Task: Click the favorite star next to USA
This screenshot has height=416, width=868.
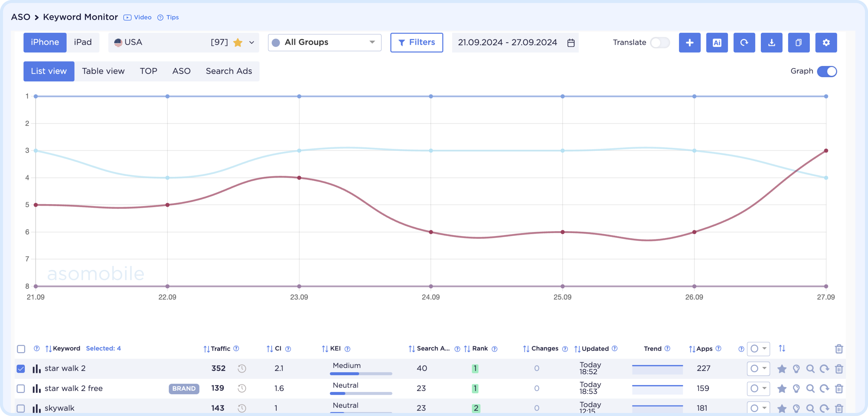Action: click(x=238, y=42)
